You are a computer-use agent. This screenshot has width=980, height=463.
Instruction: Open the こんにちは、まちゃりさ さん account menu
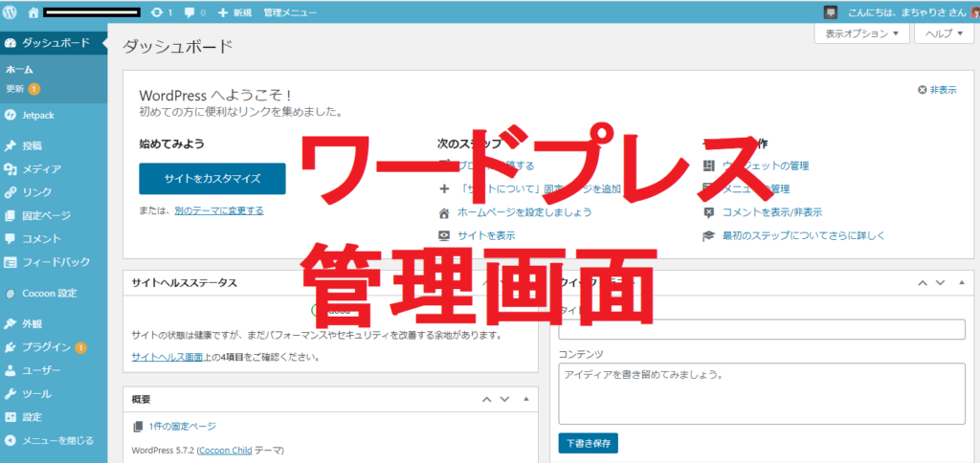pos(906,12)
